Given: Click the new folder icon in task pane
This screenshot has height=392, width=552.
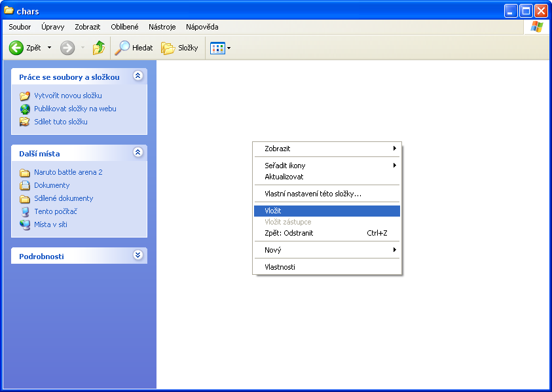Looking at the screenshot, I should click(x=25, y=96).
